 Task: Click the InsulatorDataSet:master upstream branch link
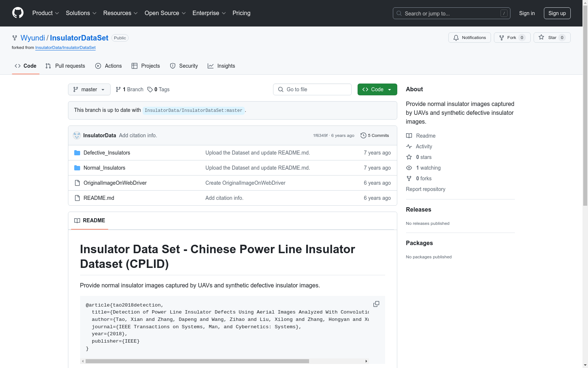pos(194,110)
